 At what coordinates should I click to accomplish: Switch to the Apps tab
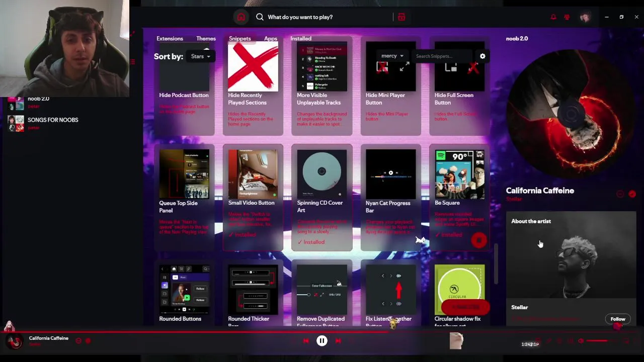coord(271,39)
